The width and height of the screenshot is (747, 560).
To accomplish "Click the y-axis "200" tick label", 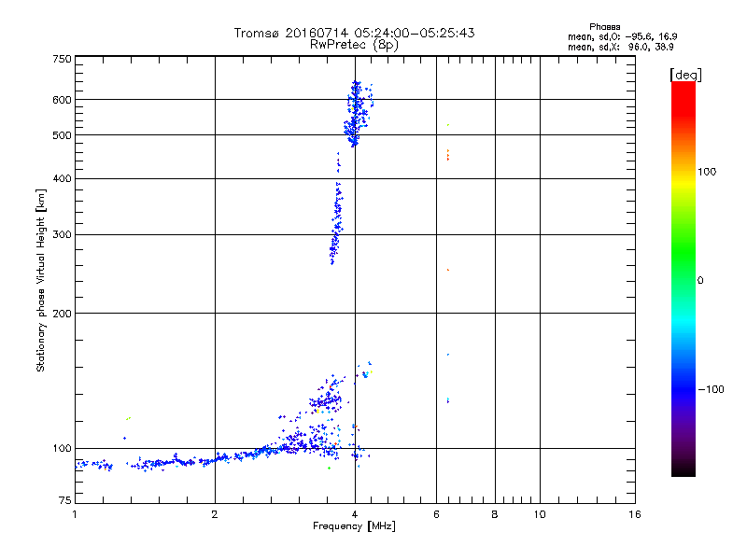I will (x=62, y=314).
